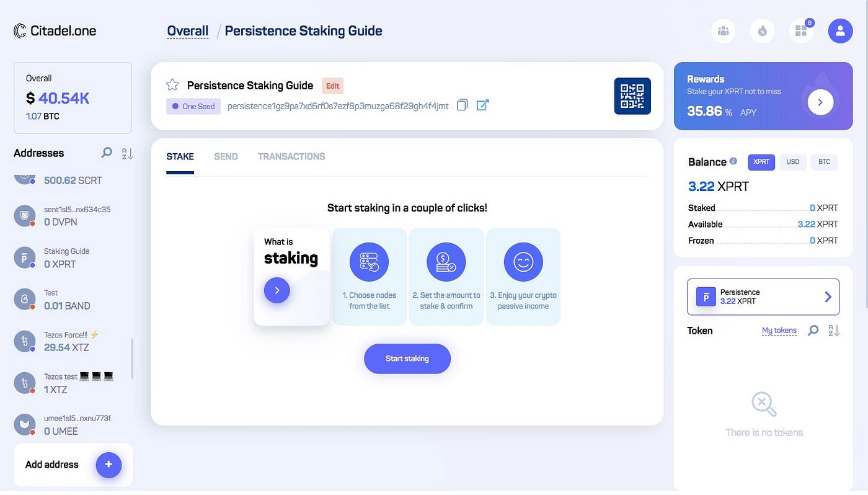Click the Enjoy passive income smiley icon

pos(523,262)
